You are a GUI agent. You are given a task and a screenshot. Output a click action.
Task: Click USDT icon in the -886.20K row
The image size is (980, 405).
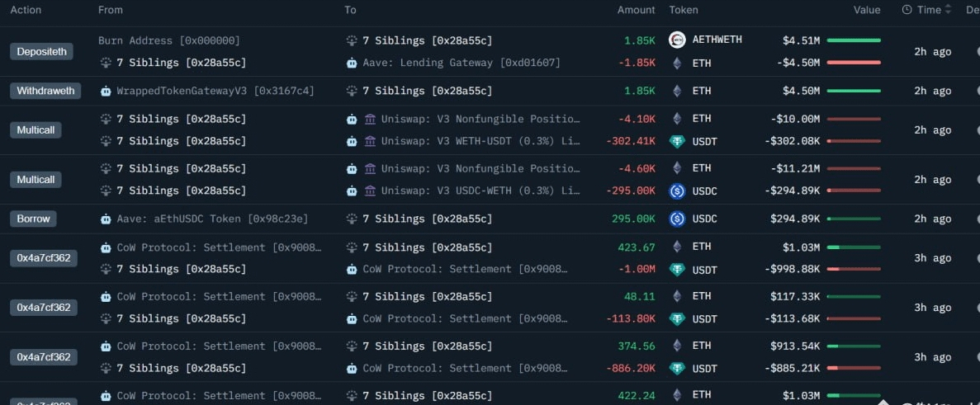click(677, 368)
